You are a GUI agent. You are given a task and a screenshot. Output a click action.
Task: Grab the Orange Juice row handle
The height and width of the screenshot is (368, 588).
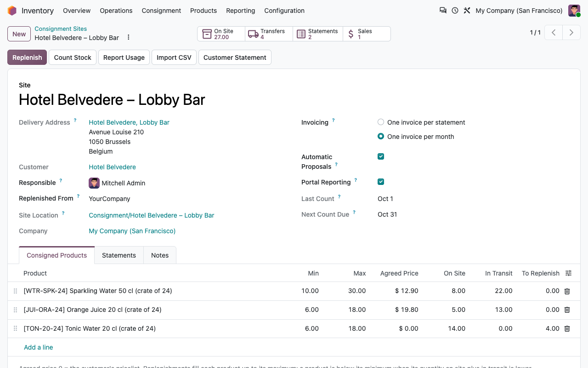click(x=15, y=310)
